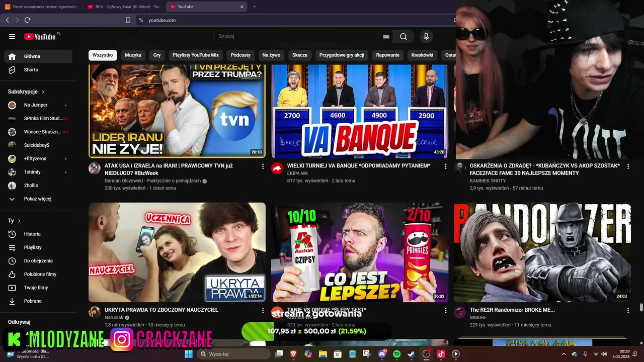Viewport: 644px width, 362px height.
Task: Open KAMMEK SHOTY channel link
Action: 488,181
